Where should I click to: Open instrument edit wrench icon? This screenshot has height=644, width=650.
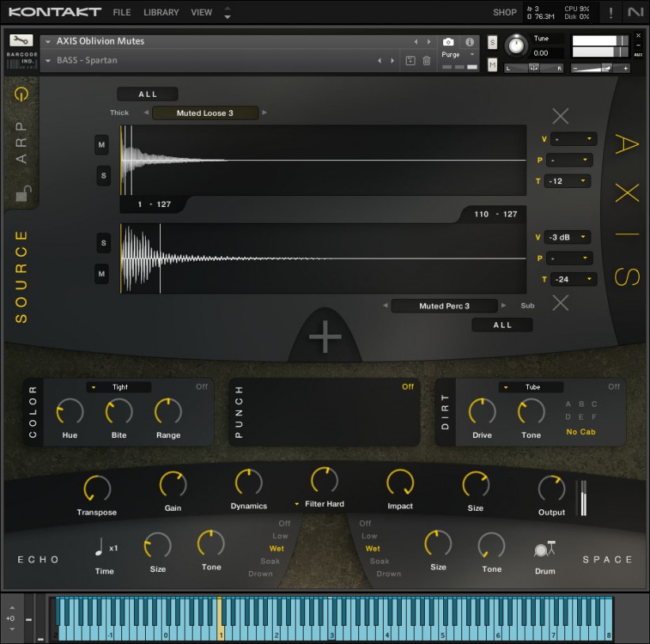pyautogui.click(x=21, y=40)
